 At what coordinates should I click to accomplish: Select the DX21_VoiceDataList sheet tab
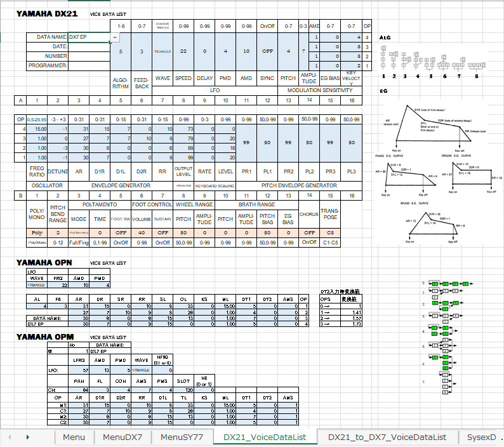(x=265, y=437)
